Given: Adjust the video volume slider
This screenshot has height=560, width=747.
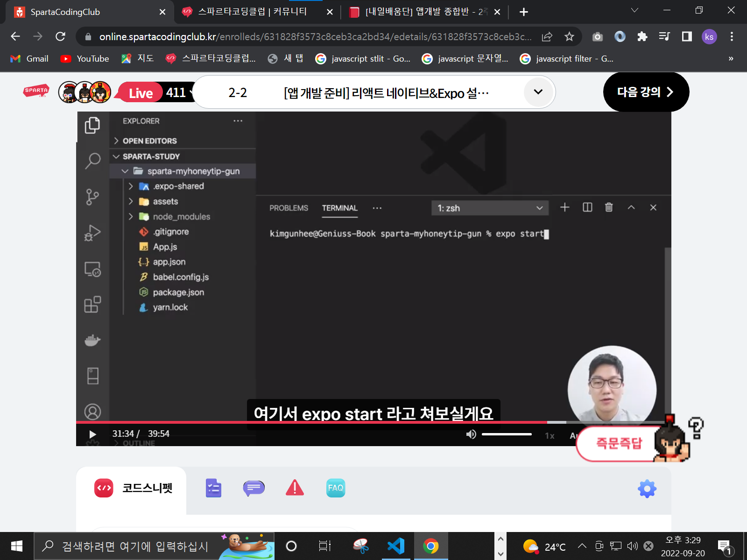Looking at the screenshot, I should click(x=507, y=434).
